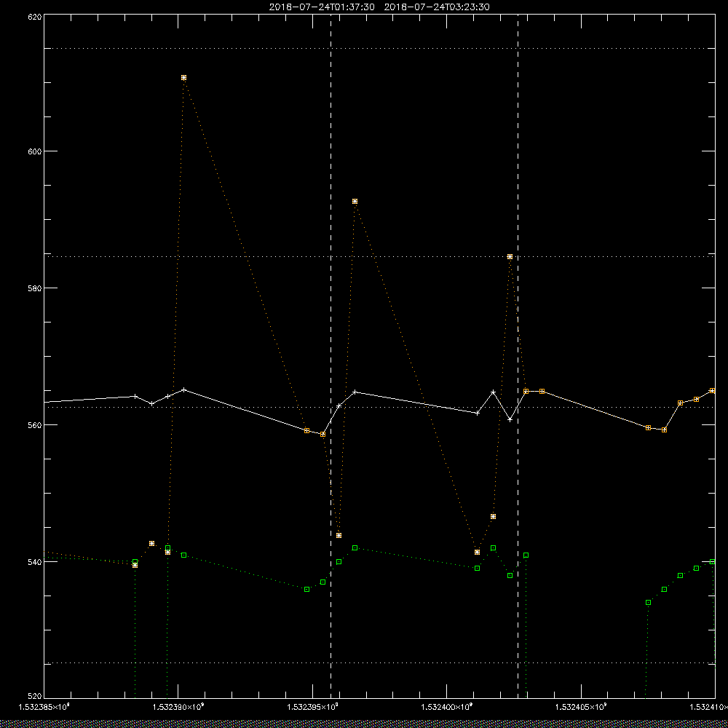Click the first vertical dashed time marker
The height and width of the screenshot is (728, 728).
pyautogui.click(x=331, y=355)
